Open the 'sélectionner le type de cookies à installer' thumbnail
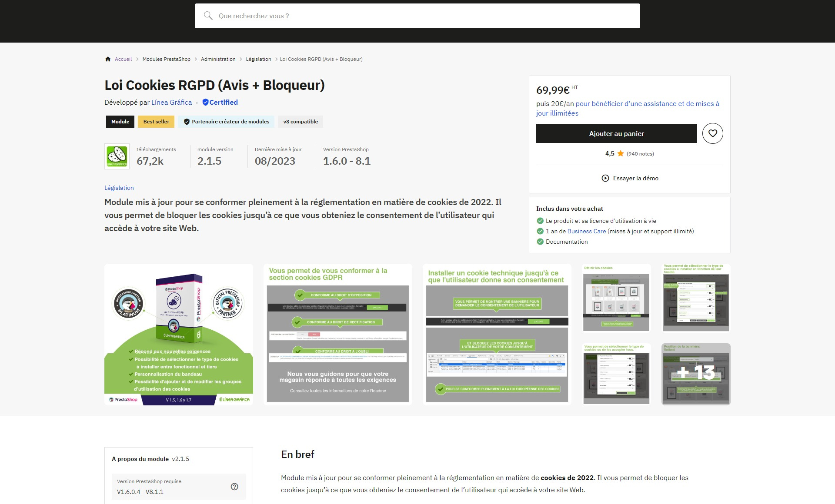The image size is (835, 504). coord(696,298)
